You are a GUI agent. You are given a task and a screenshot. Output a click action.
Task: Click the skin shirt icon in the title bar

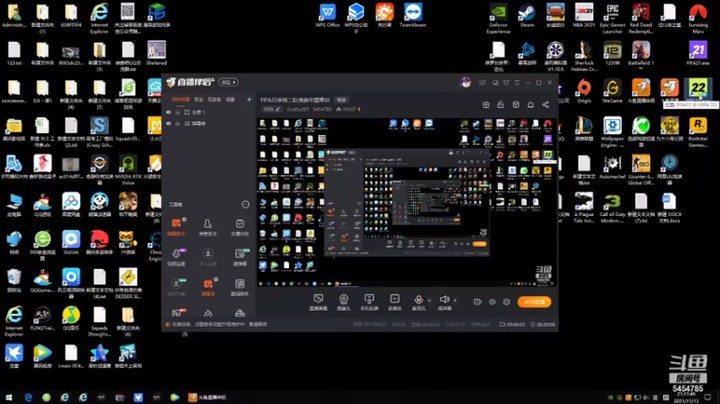506,83
